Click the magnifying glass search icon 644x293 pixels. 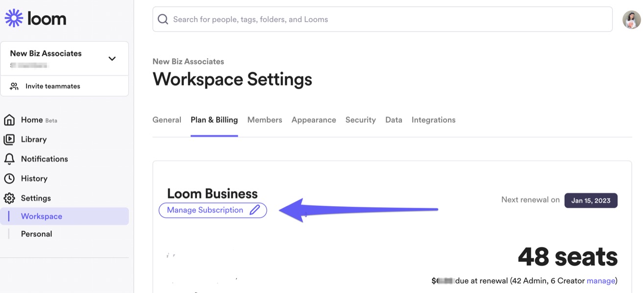163,20
